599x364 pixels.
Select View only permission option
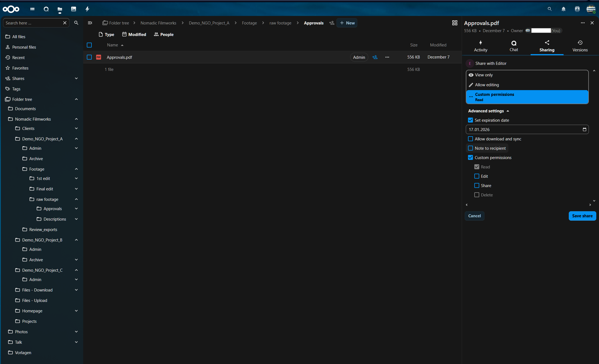pyautogui.click(x=484, y=75)
